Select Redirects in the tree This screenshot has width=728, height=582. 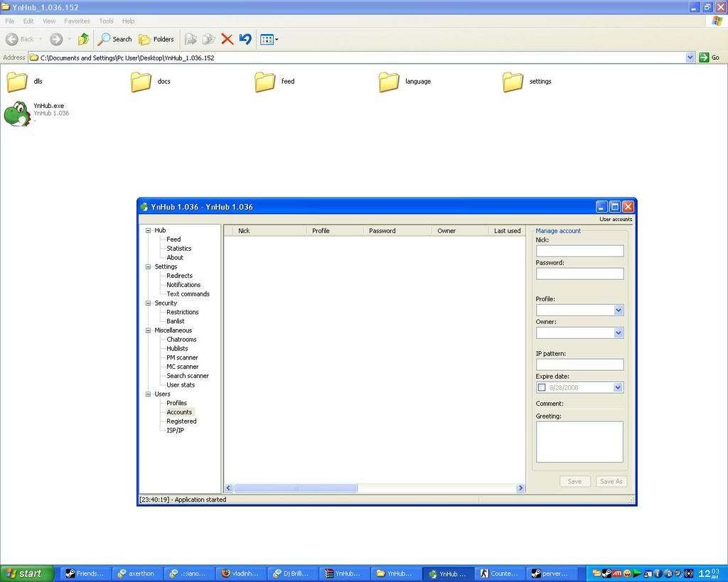tap(179, 276)
